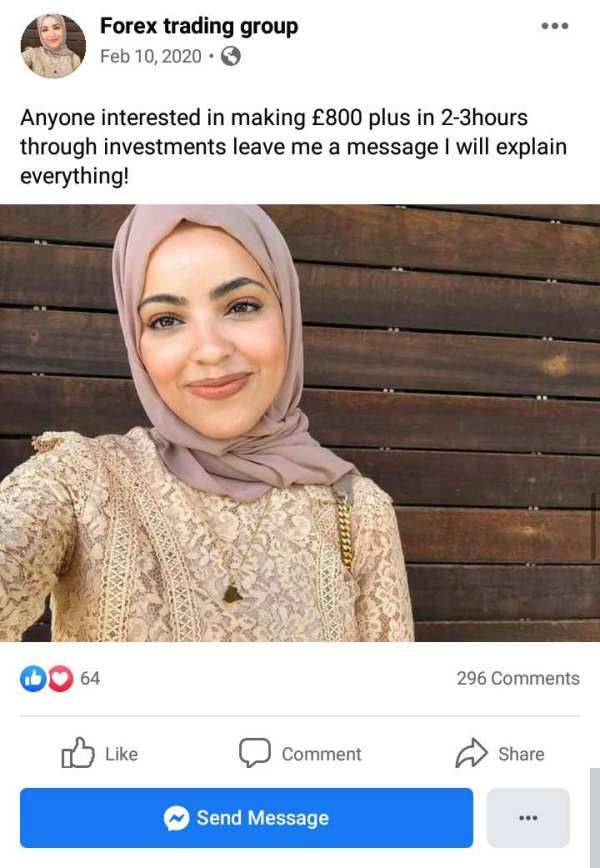600x868 pixels.
Task: Select the Share action label
Action: (521, 754)
